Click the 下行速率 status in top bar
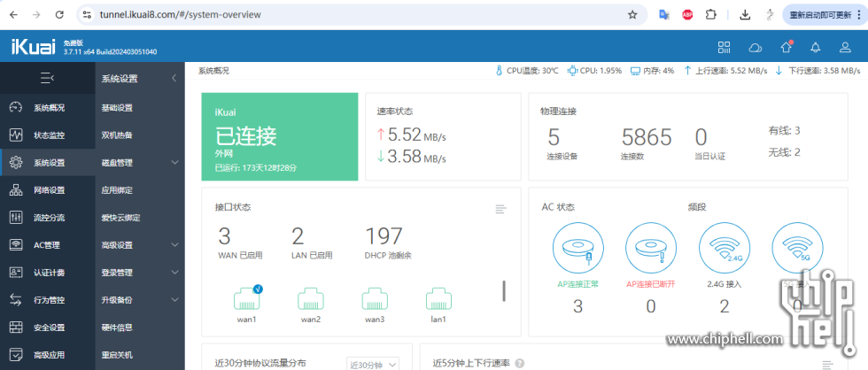Screen dimensions: 868x370 tap(818, 71)
